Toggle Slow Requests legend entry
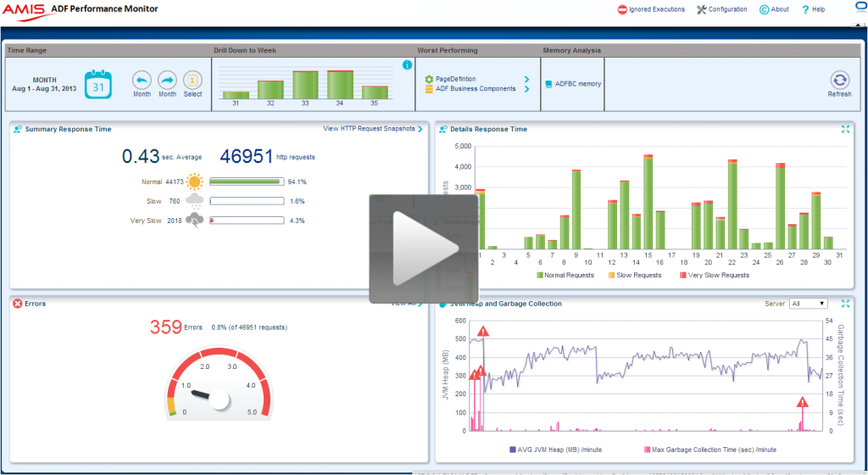 coord(635,275)
